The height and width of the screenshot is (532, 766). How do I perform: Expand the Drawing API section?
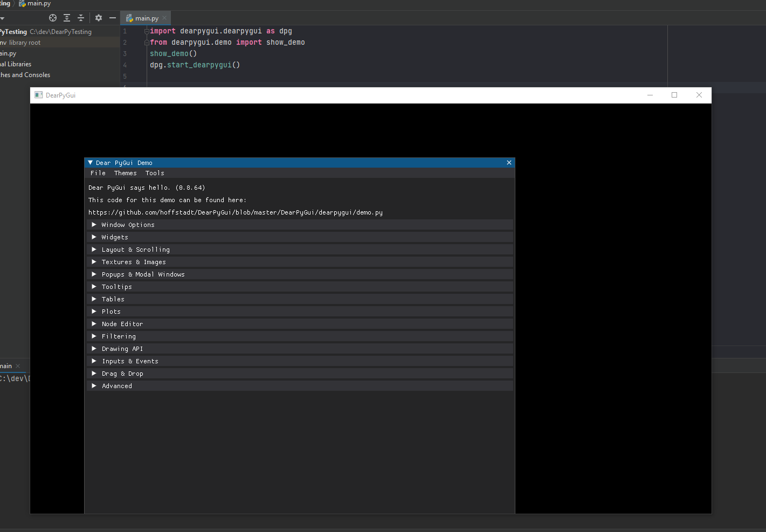[122, 349]
